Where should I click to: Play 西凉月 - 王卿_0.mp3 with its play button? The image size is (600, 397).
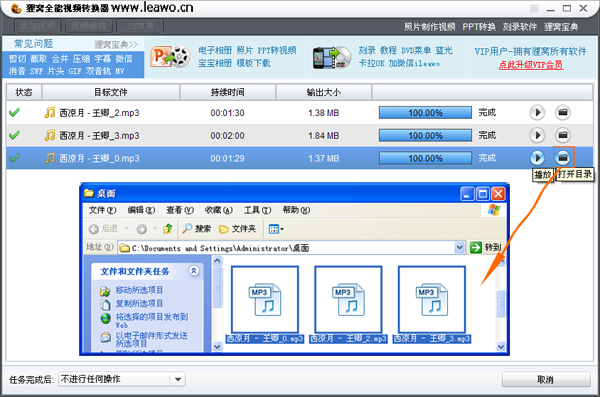point(537,158)
